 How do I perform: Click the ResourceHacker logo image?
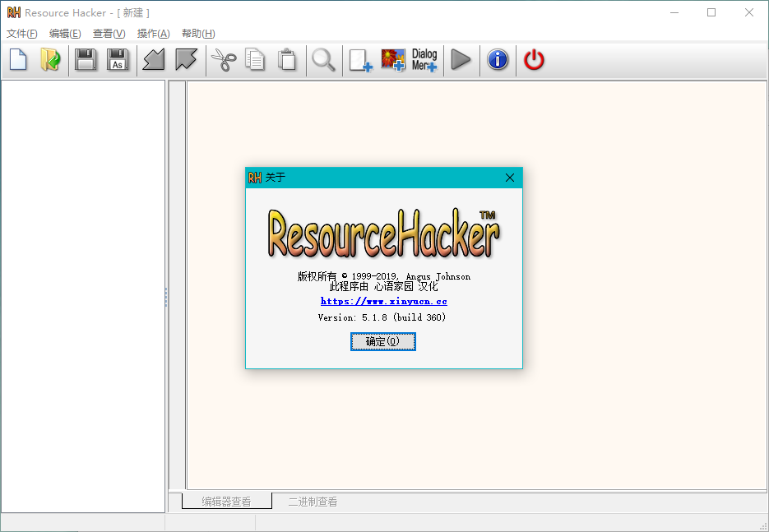[384, 234]
